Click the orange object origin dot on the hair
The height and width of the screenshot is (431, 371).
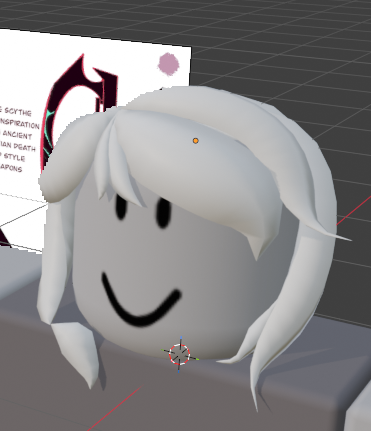coord(196,141)
